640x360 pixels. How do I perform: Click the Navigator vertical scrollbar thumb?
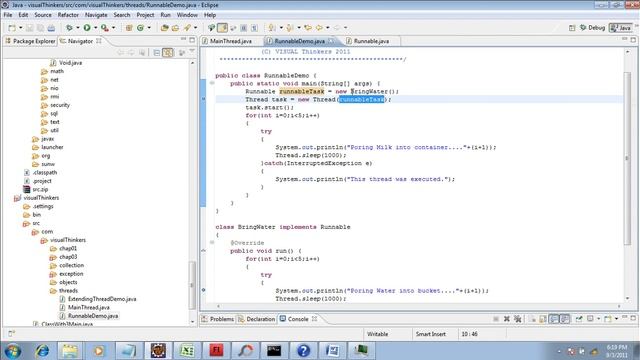point(191,285)
